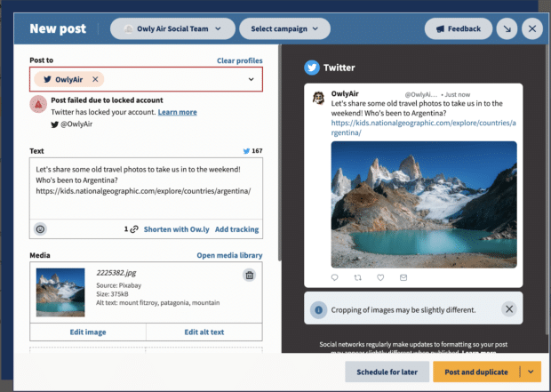Click the mountain photo in tweet preview

(x=424, y=204)
